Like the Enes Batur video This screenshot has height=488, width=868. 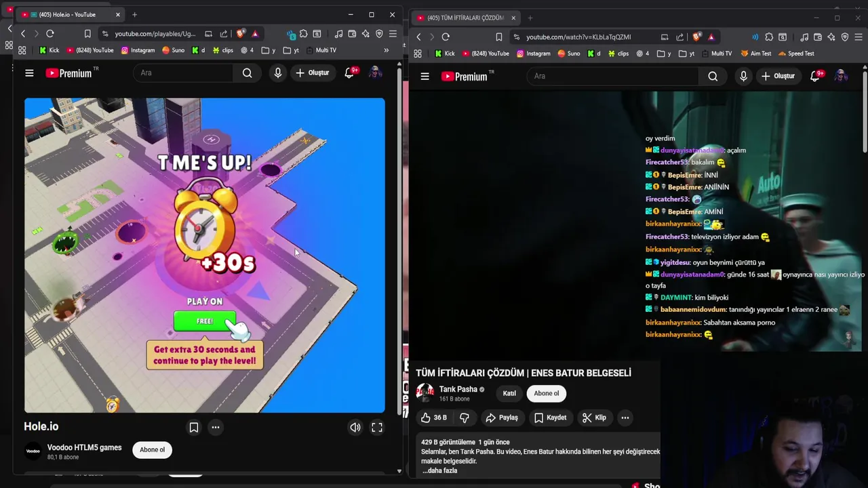point(434,418)
